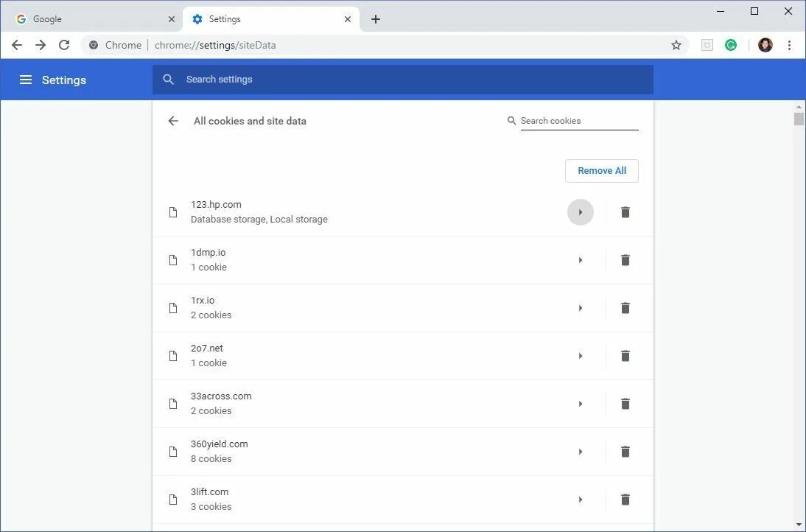This screenshot has height=532, width=806.
Task: Minimize the Chrome window
Action: point(721,11)
